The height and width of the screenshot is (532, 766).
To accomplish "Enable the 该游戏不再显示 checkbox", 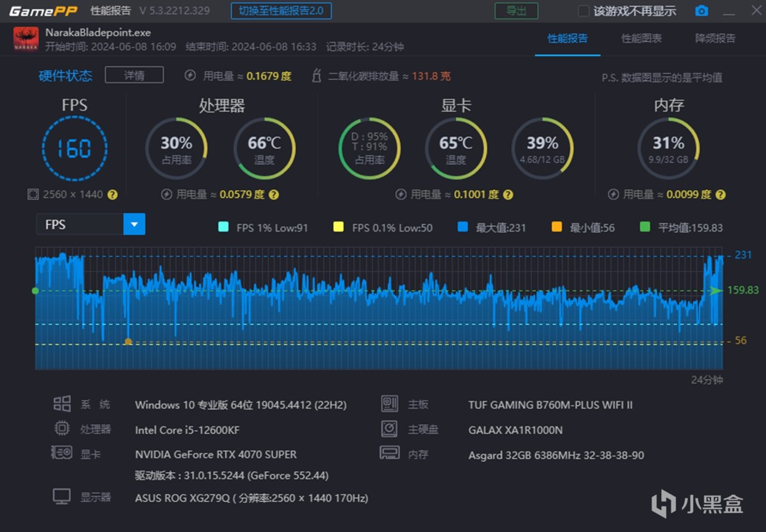I will tap(583, 11).
